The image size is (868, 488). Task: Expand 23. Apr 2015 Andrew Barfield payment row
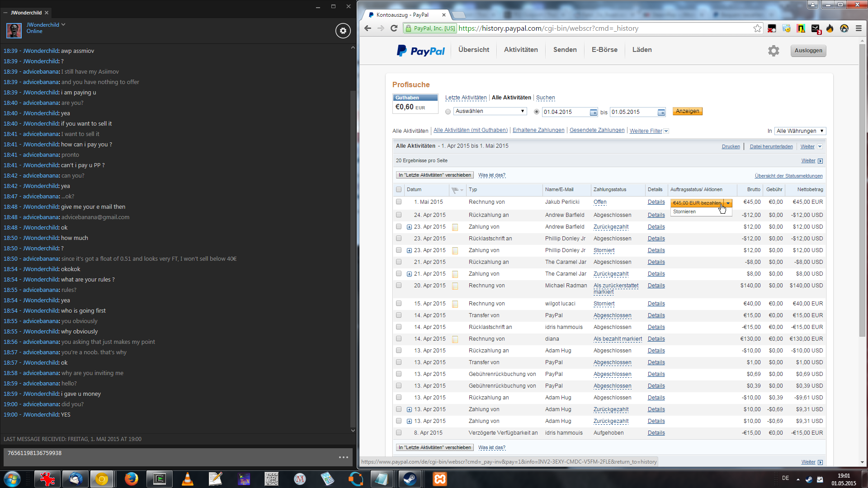(409, 227)
